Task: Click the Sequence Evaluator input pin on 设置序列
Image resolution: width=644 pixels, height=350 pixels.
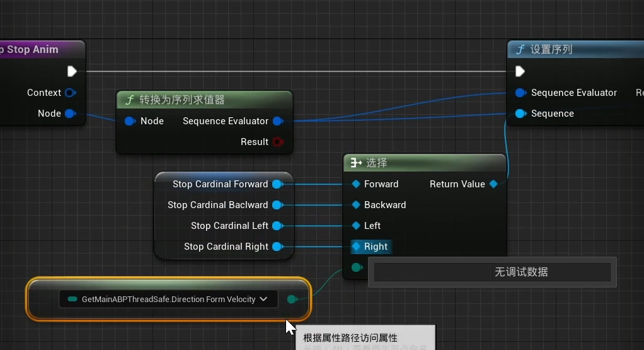Action: point(520,93)
